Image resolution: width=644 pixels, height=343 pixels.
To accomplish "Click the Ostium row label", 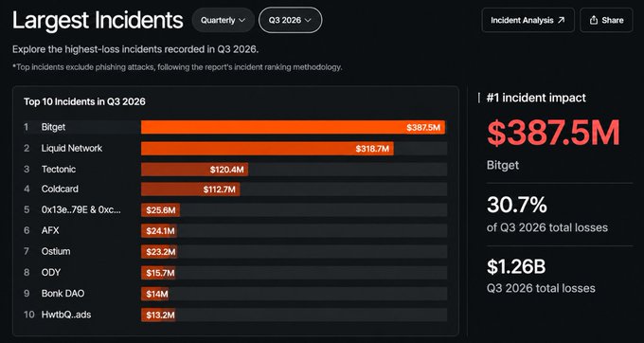I will 56,251.
